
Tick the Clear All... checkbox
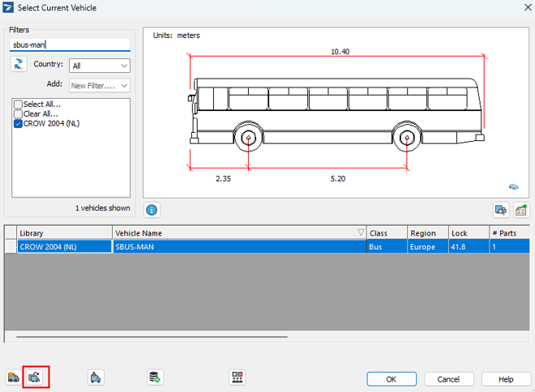coord(18,114)
